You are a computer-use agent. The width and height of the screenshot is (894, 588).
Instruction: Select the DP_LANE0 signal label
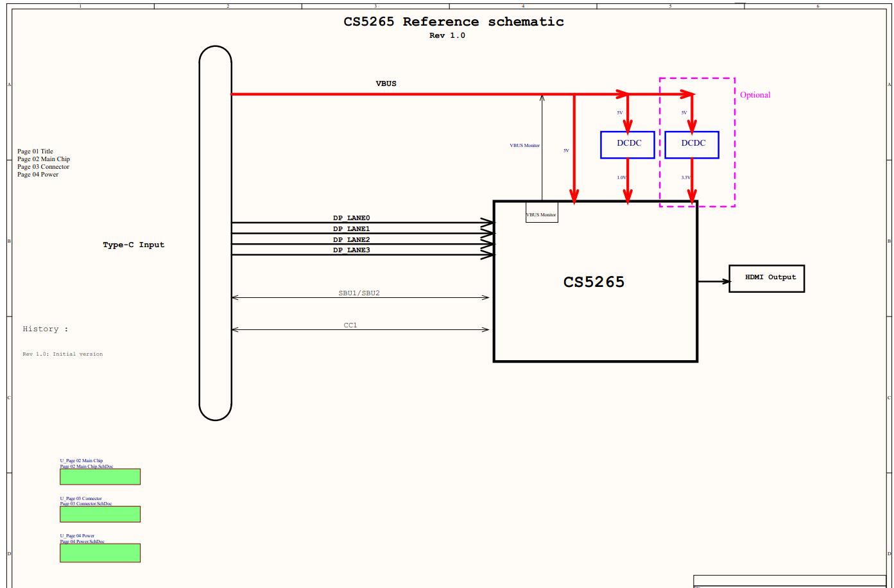click(351, 218)
